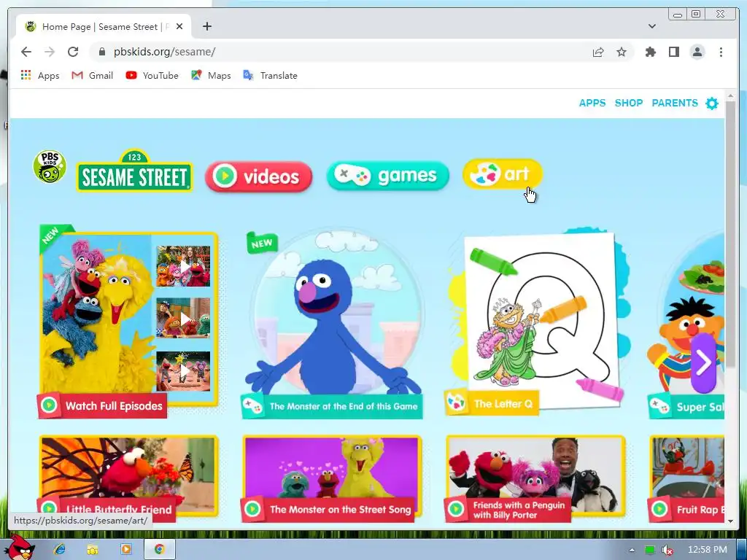Open the Angry Birds start button on taskbar
Viewport: 747px width, 560px height.
pyautogui.click(x=21, y=548)
